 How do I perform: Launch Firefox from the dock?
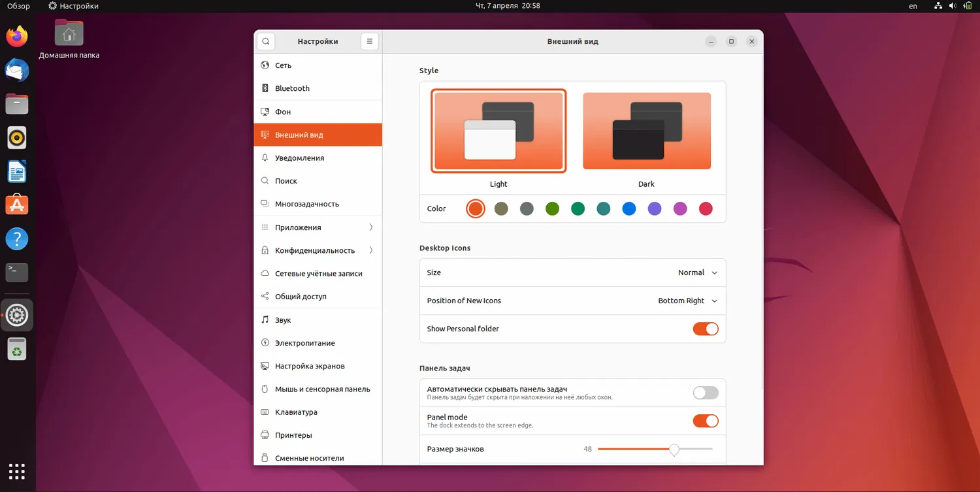click(x=17, y=36)
